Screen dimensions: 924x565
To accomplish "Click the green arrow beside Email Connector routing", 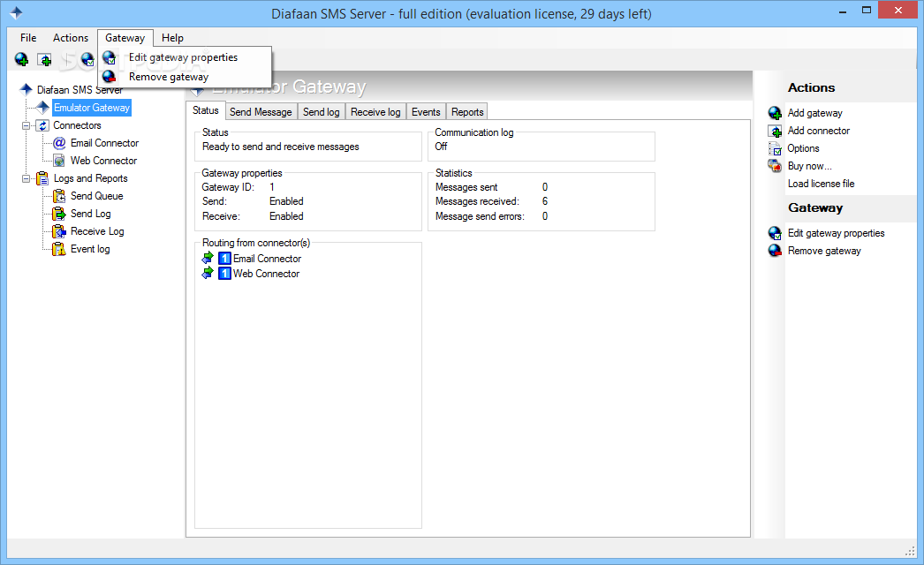I will point(208,258).
